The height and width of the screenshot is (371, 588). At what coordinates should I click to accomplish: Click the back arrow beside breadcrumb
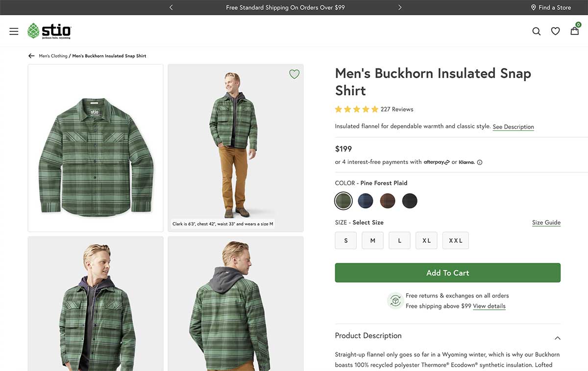[x=31, y=56]
